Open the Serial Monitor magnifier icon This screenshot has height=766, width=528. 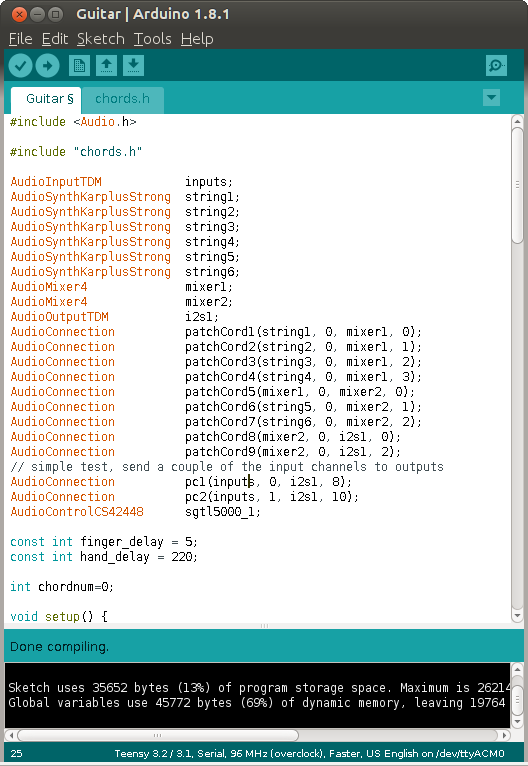pos(496,65)
